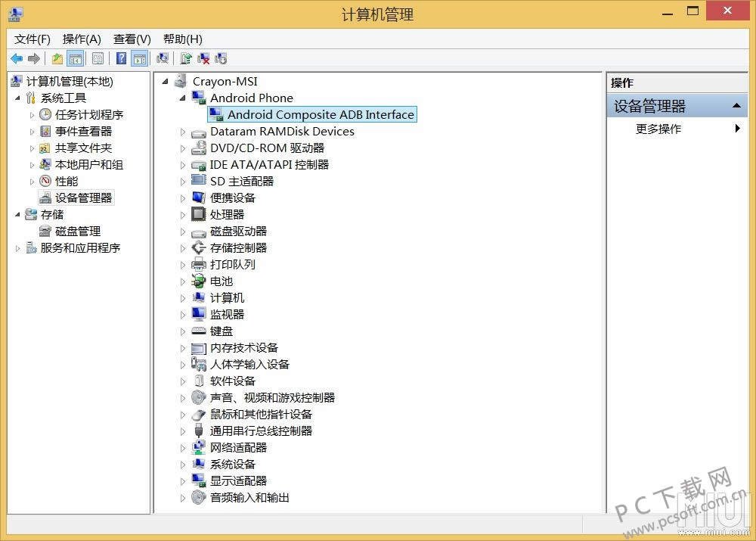This screenshot has height=541, width=756.
Task: Click uninstall device red X icon
Action: (203, 59)
